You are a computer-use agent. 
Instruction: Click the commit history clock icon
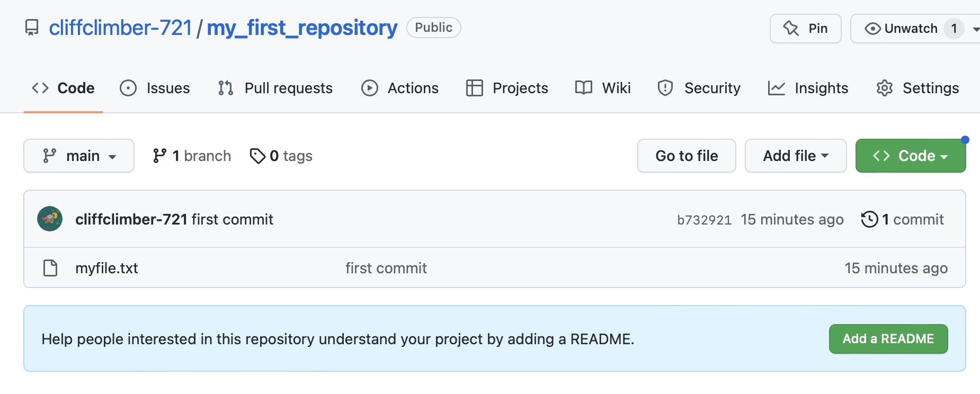point(869,219)
